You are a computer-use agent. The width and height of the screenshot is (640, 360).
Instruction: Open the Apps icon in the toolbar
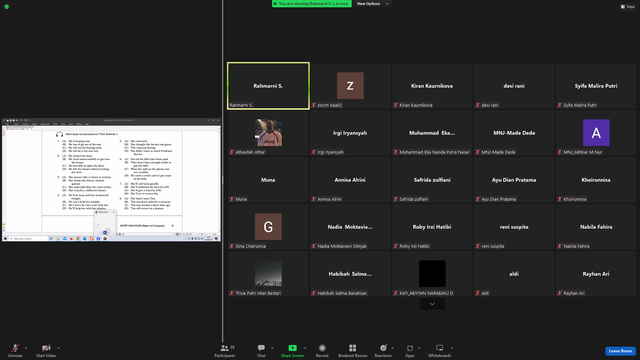point(410,348)
